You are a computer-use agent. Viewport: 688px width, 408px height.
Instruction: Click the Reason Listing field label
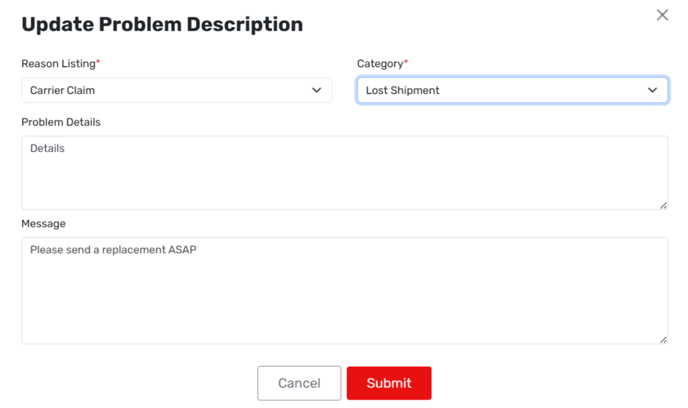[x=58, y=64]
